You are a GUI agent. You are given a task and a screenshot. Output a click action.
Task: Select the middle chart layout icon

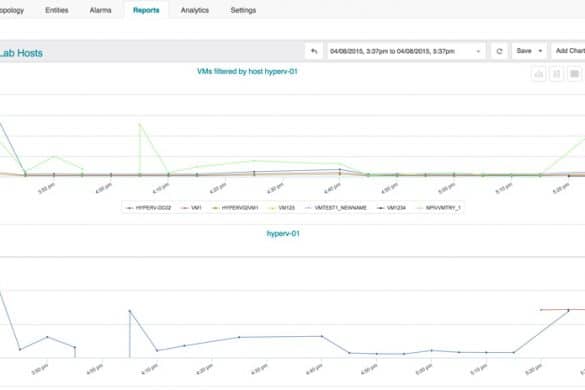[557, 74]
